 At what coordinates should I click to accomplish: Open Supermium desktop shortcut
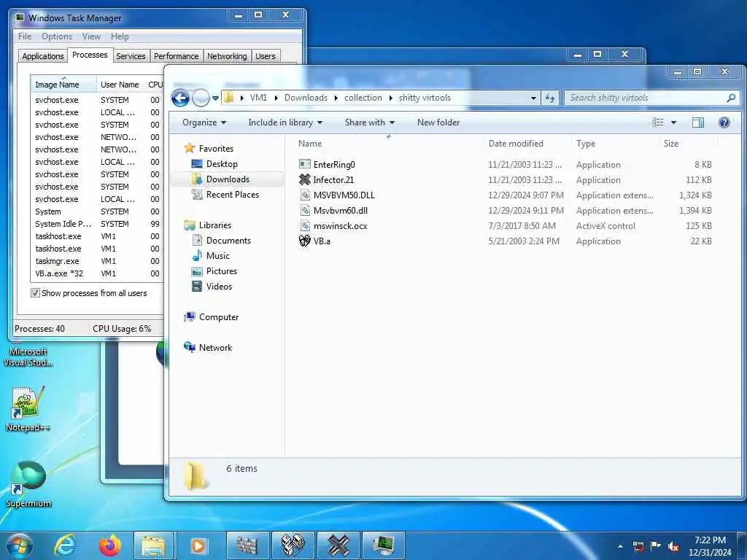click(x=28, y=484)
